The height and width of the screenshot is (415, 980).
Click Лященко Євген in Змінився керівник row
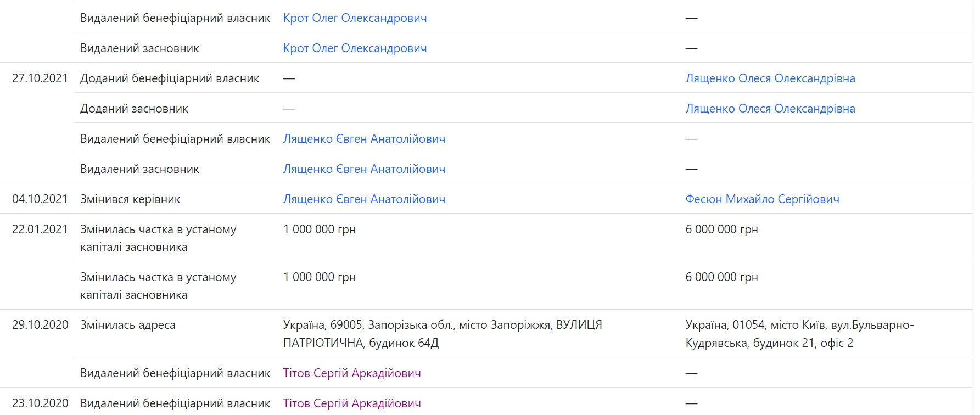(364, 199)
